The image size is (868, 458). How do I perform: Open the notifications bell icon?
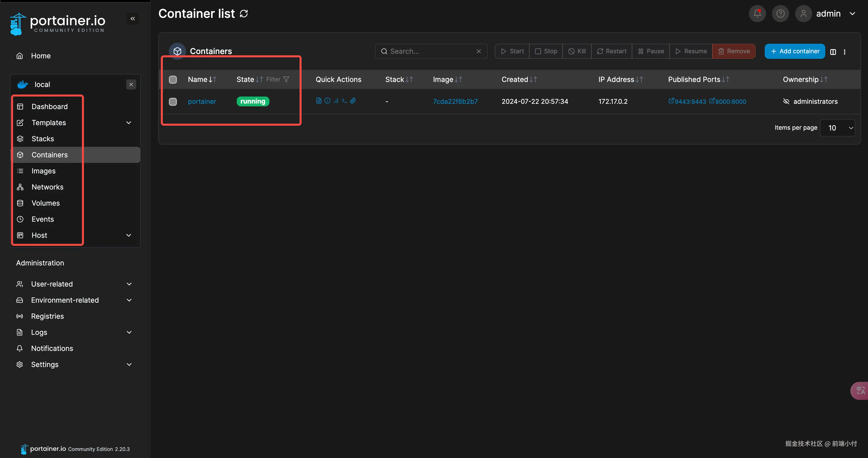click(757, 14)
